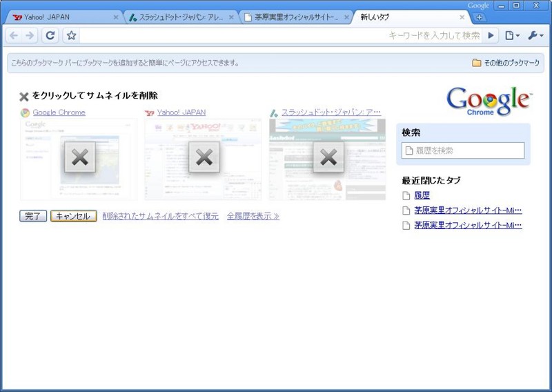Screen dimensions: 552x392
Task: Click the Yahoo! JAPAN thumbnail favicon
Action: [149, 113]
